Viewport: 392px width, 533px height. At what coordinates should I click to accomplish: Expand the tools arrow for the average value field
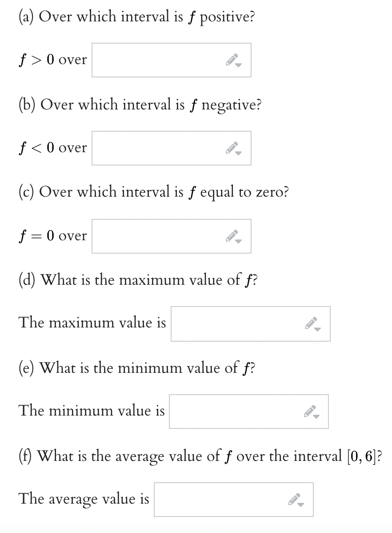tap(301, 505)
